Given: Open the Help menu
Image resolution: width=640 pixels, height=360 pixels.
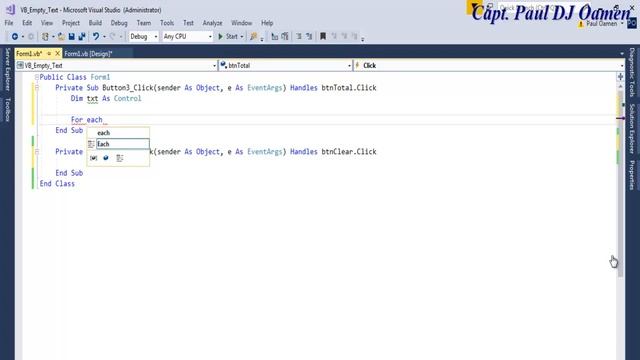Looking at the screenshot, I should (x=267, y=23).
